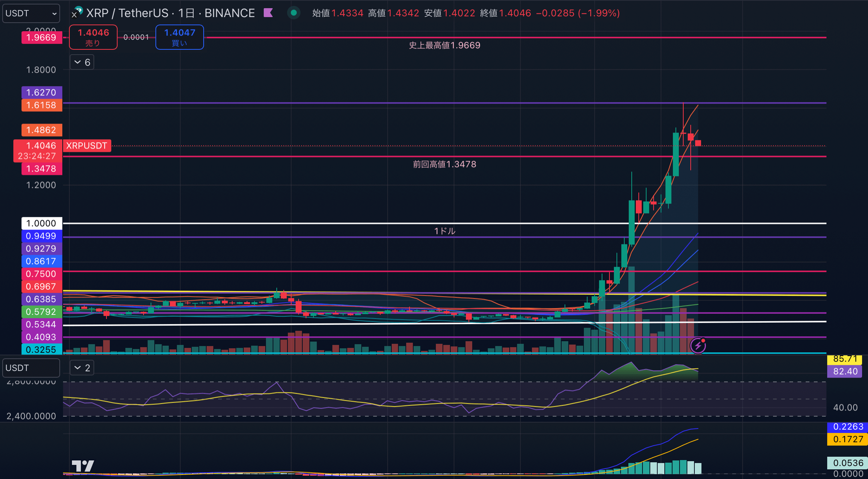The image size is (868, 479).
Task: Select the 0.6385 purple price label
Action: pyautogui.click(x=42, y=299)
